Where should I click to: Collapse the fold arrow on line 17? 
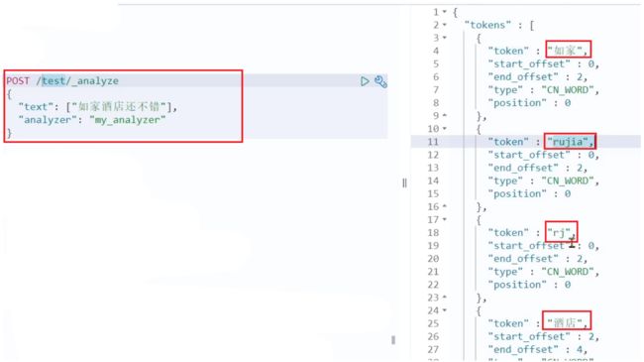pos(445,219)
